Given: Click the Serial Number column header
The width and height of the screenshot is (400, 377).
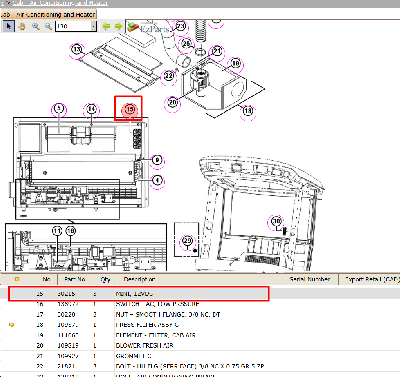Looking at the screenshot, I should tap(310, 279).
